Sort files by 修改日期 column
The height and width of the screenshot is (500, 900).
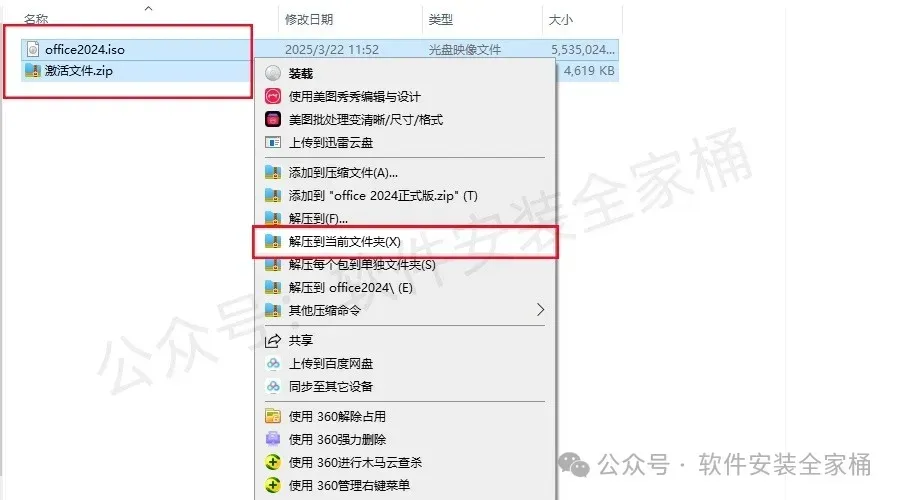pyautogui.click(x=309, y=20)
